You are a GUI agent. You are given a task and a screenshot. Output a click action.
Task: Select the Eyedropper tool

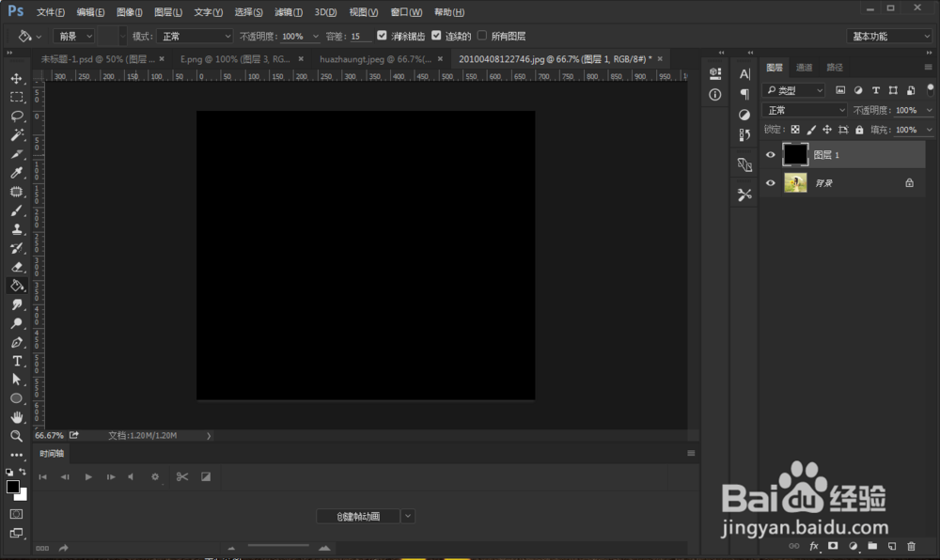[17, 173]
